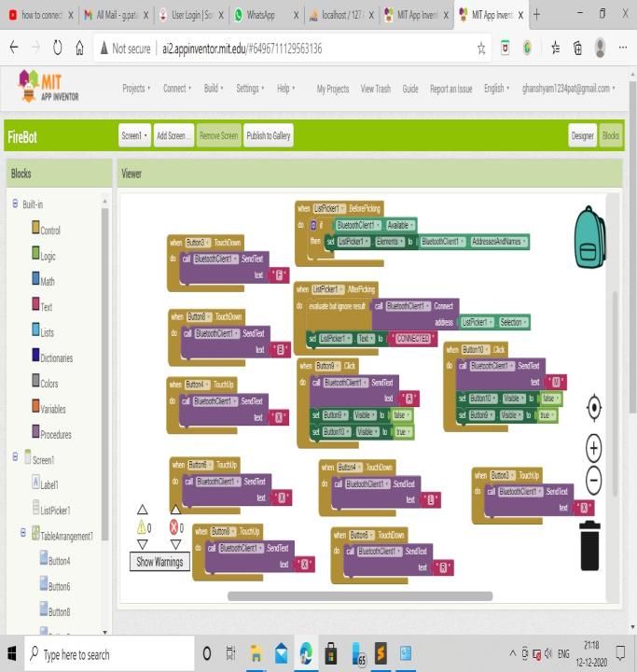
Task: Switch to the Designer view
Action: pos(582,135)
